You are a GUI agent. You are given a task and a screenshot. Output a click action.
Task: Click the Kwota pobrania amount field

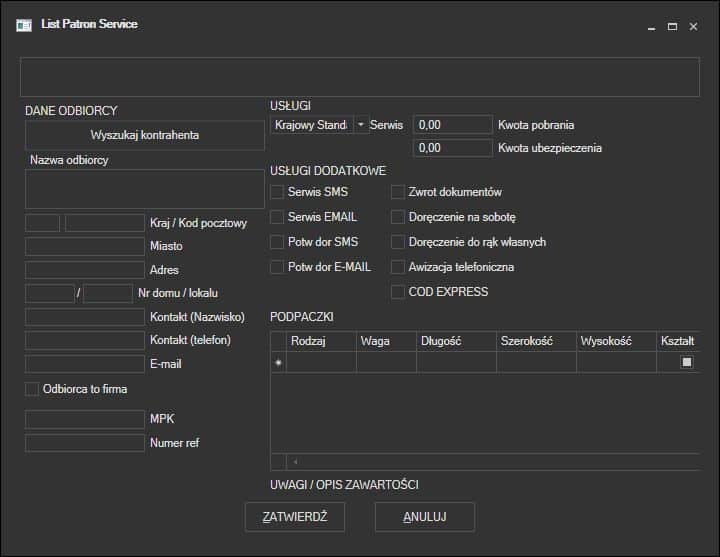[453, 124]
